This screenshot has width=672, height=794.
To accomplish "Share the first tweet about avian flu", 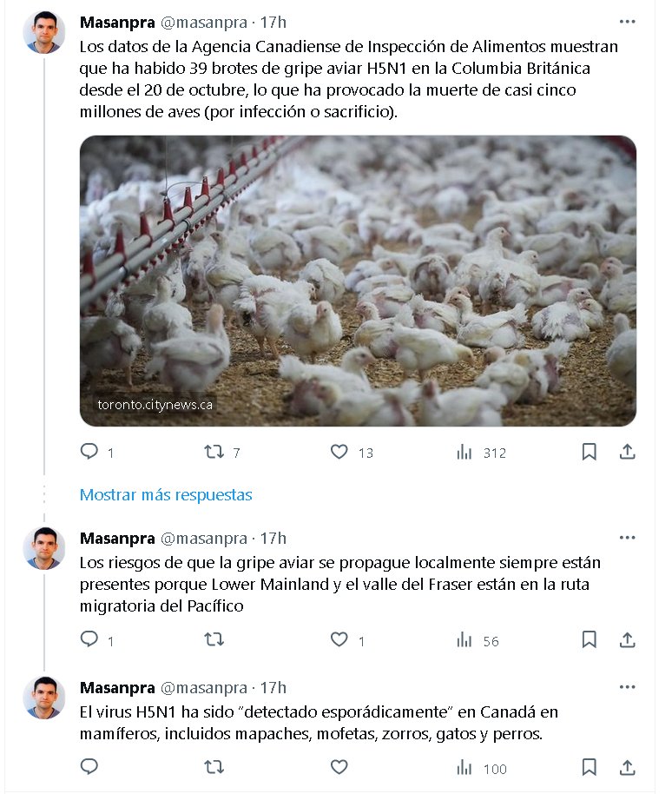I will (627, 451).
